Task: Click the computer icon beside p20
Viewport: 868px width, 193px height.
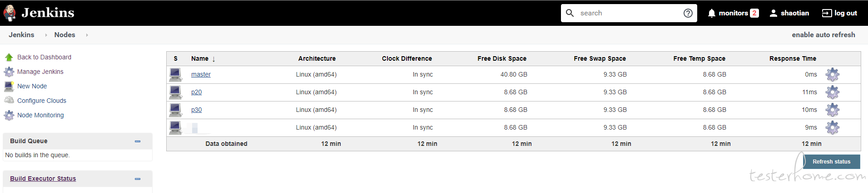Action: pos(175,92)
